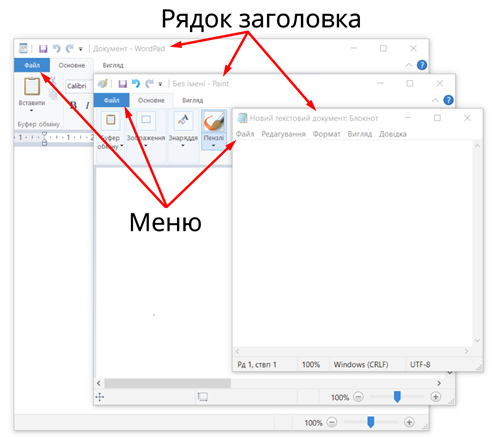Redo using WordPad quick access arrow
Viewport: 500px width, 437px height.
click(x=69, y=49)
